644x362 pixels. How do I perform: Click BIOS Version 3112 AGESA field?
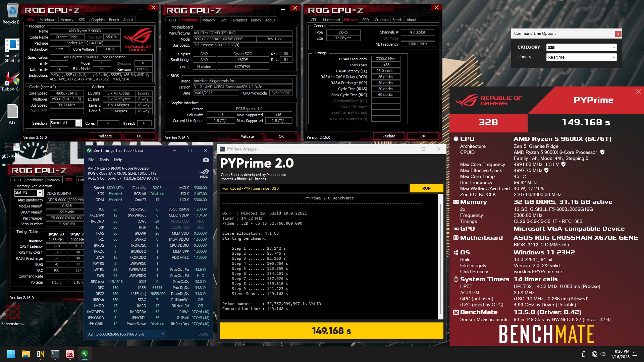tap(243, 87)
